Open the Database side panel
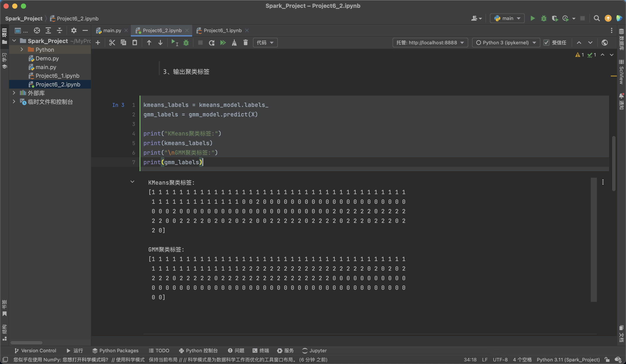626x364 pixels. [x=621, y=39]
